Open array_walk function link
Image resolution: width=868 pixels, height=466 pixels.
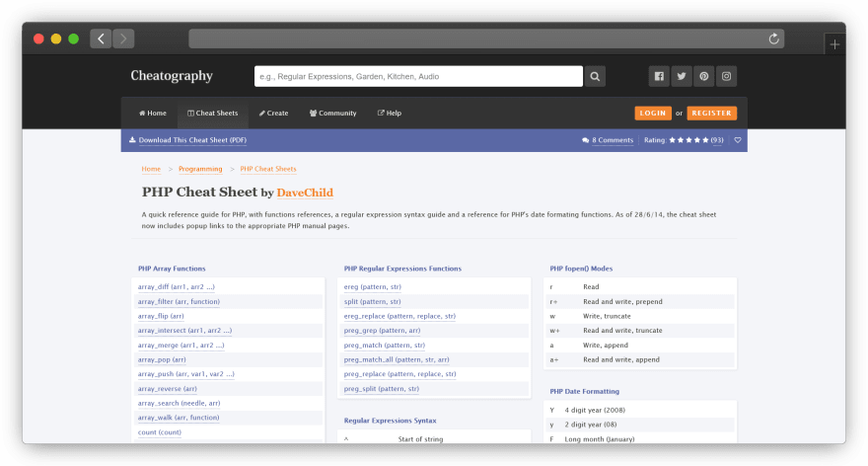click(x=179, y=418)
